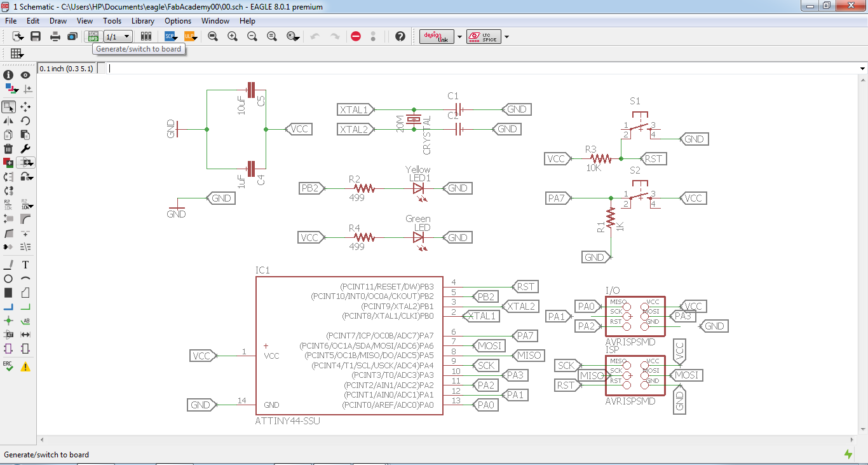Open the Use libraries icon
Viewport: 868px width, 465px height.
point(146,36)
